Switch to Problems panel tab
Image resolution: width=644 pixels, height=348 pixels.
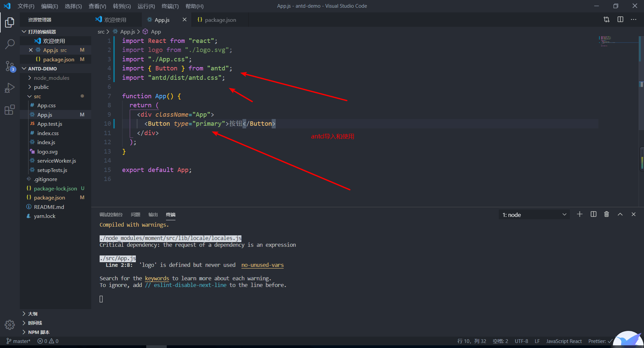pos(136,215)
